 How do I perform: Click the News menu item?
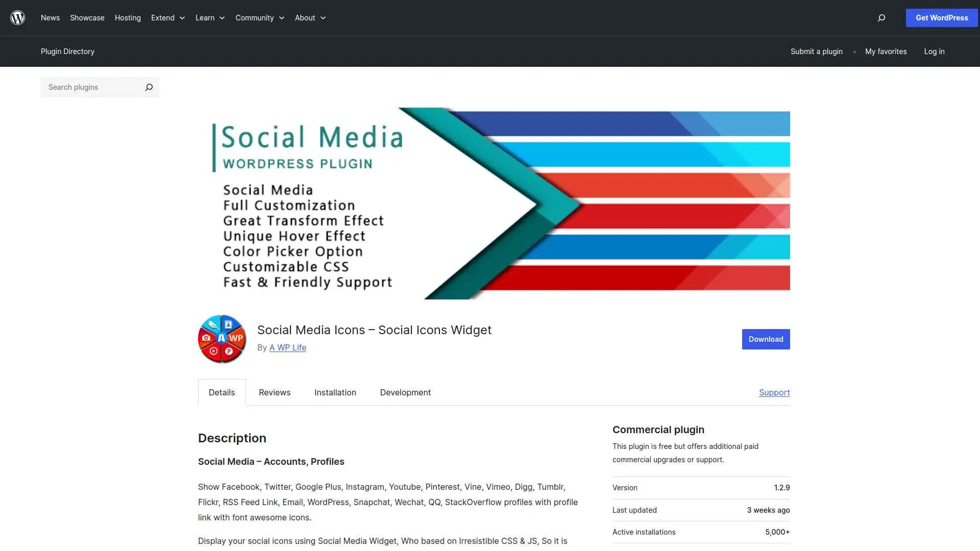pyautogui.click(x=50, y=18)
